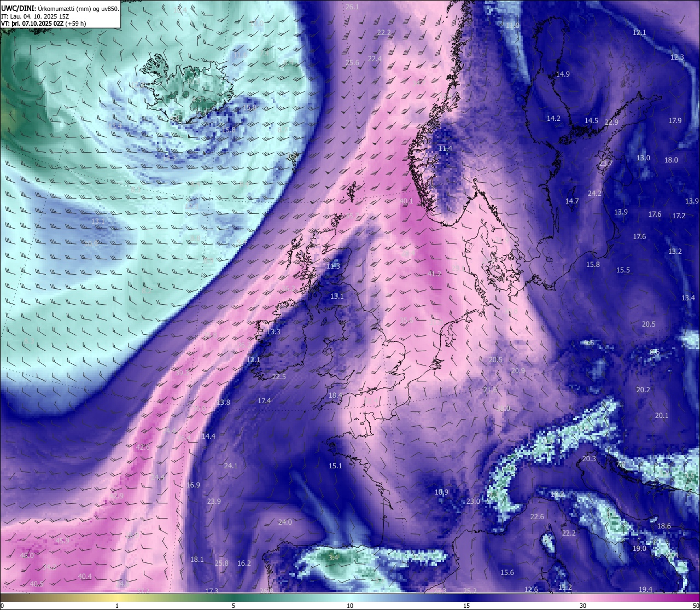Screen dimensions: 700x610
Task: Click the 20.3 value label
Action: (589, 459)
